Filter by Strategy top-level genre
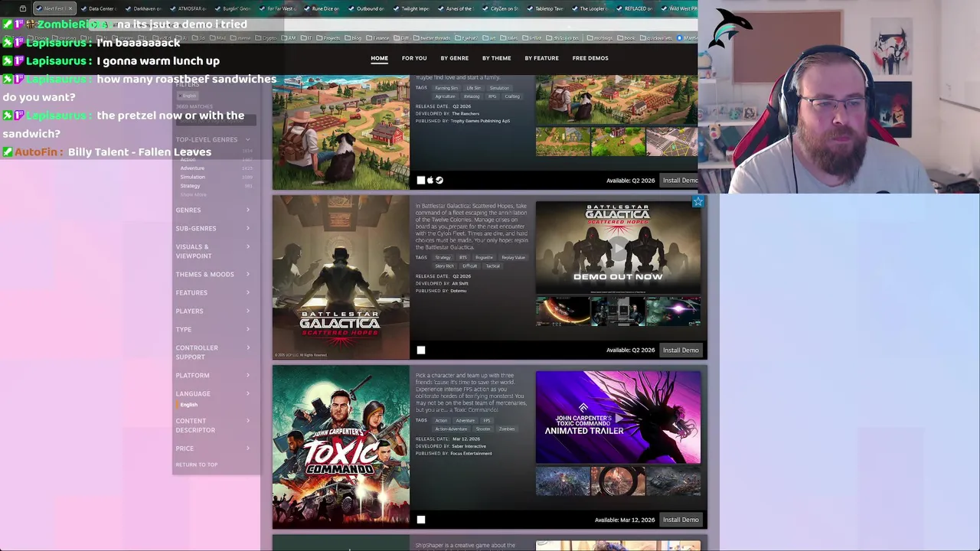980x551 pixels. tap(190, 186)
